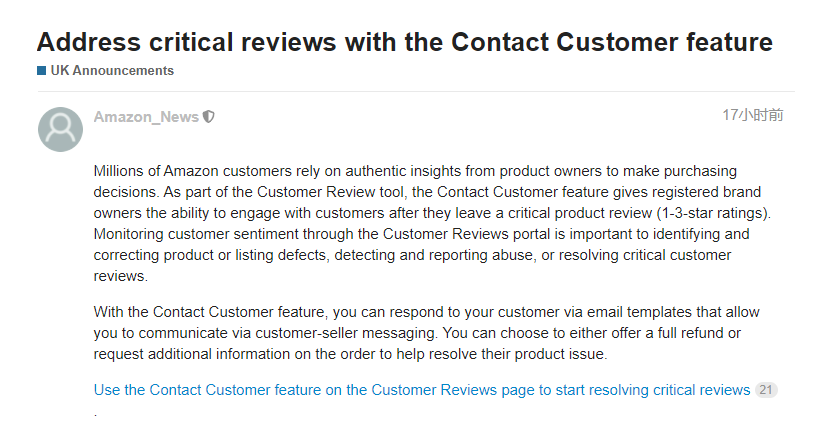Click the Amazon_News profile avatar
The width and height of the screenshot is (830, 424).
60,129
